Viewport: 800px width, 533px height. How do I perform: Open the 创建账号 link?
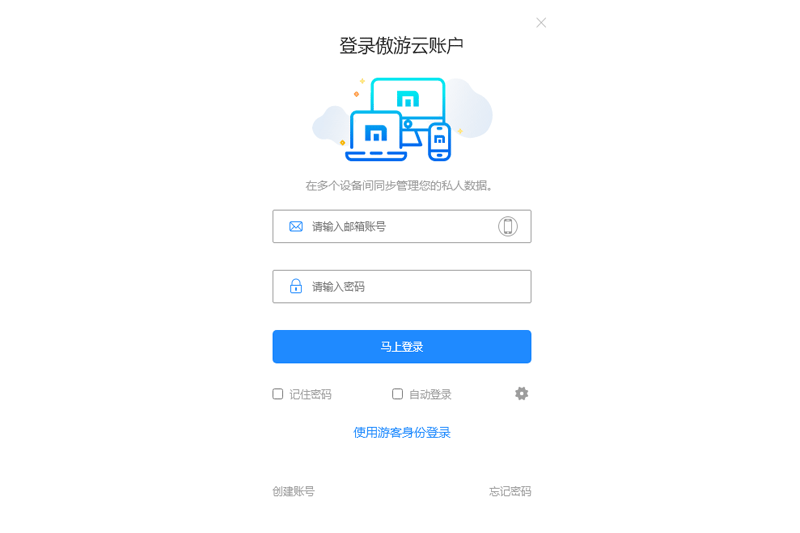coord(293,491)
